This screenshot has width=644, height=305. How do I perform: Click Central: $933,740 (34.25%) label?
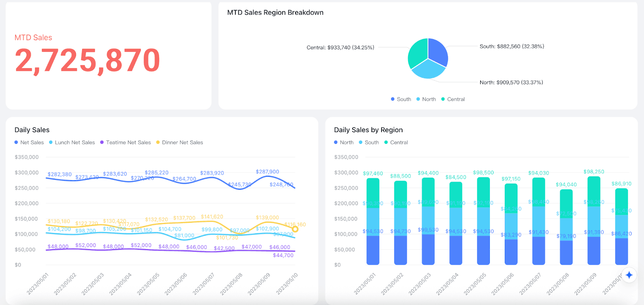coord(341,48)
